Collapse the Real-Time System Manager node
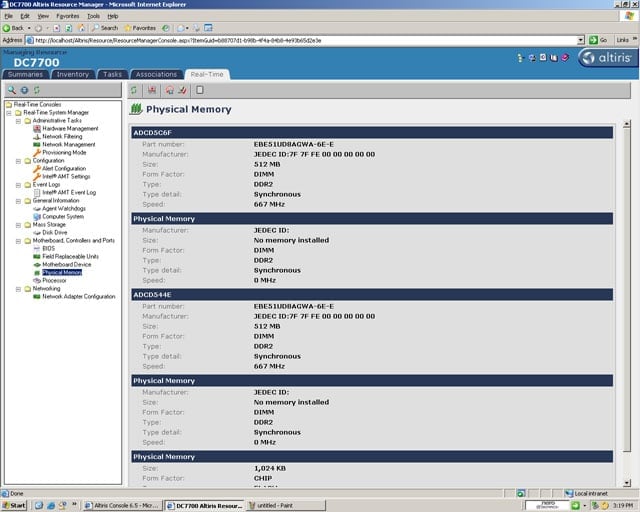640x512 pixels. 9,113
